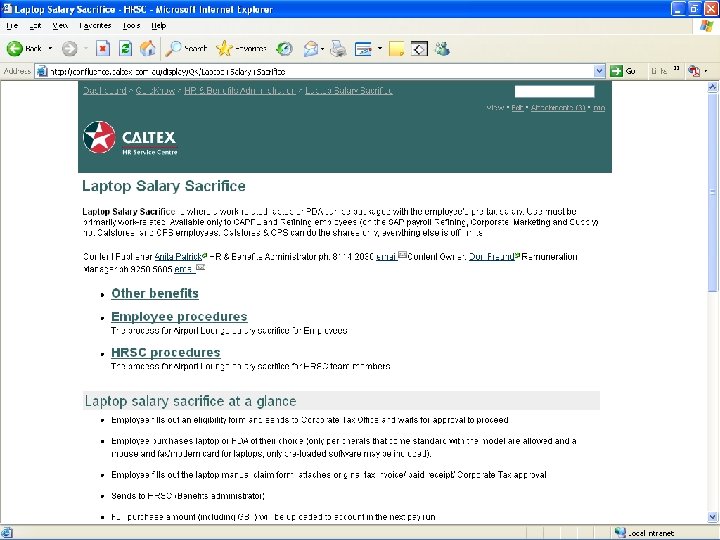Open the Search magnifier toolbar button
Image resolution: width=720 pixels, height=540 pixels.
click(x=186, y=48)
